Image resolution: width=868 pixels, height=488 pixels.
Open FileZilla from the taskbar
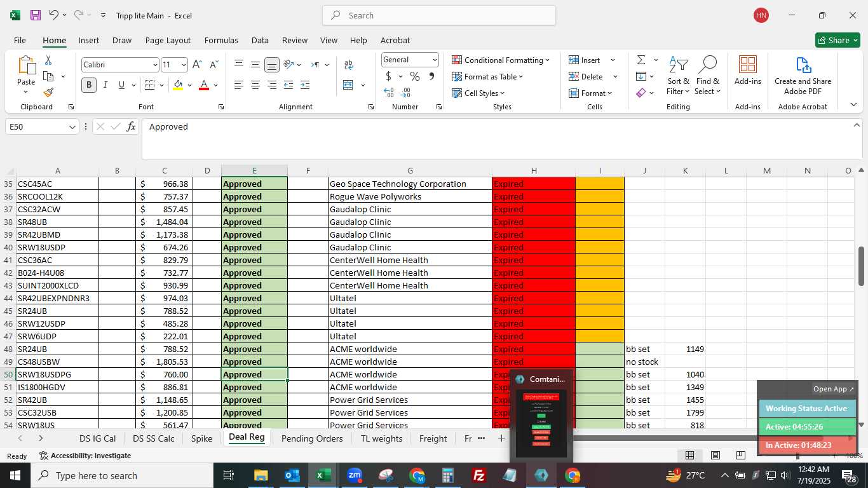pyautogui.click(x=479, y=475)
